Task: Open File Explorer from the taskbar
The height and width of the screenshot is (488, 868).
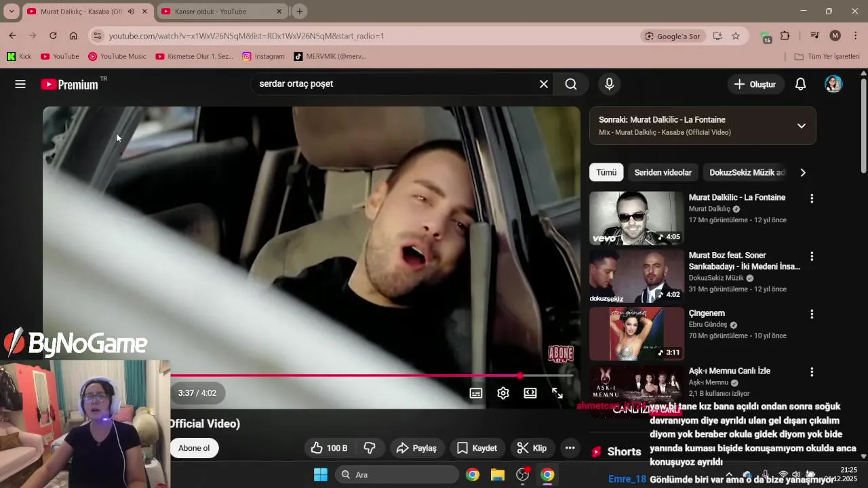Action: click(x=498, y=474)
